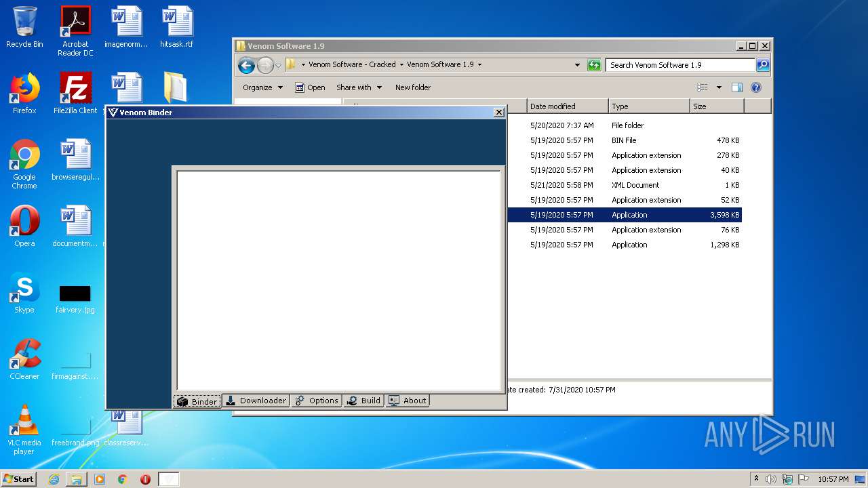Open the Downloader tab

(256, 401)
